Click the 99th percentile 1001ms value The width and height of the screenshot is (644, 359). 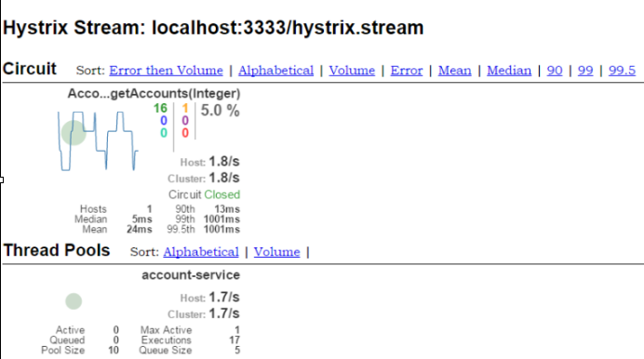tap(221, 219)
